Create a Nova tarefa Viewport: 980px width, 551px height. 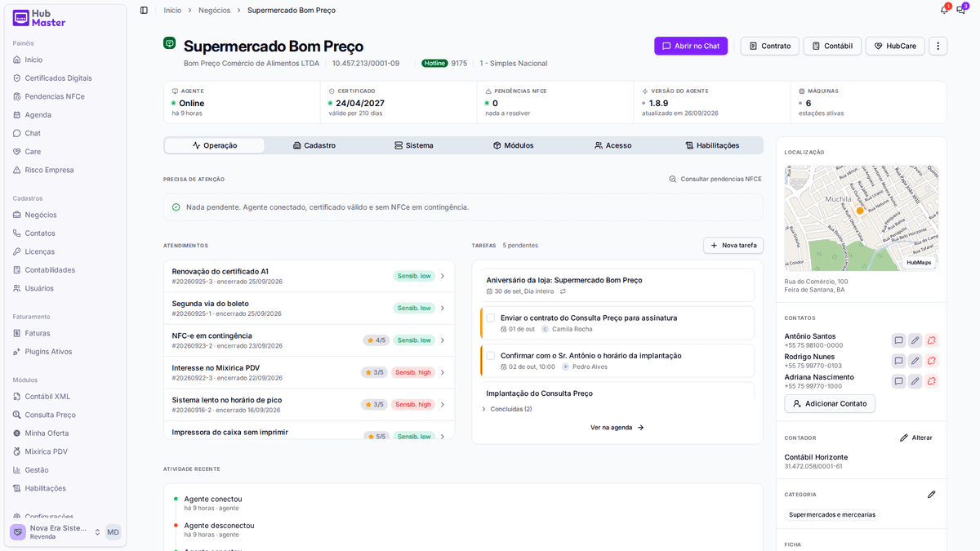(x=733, y=245)
